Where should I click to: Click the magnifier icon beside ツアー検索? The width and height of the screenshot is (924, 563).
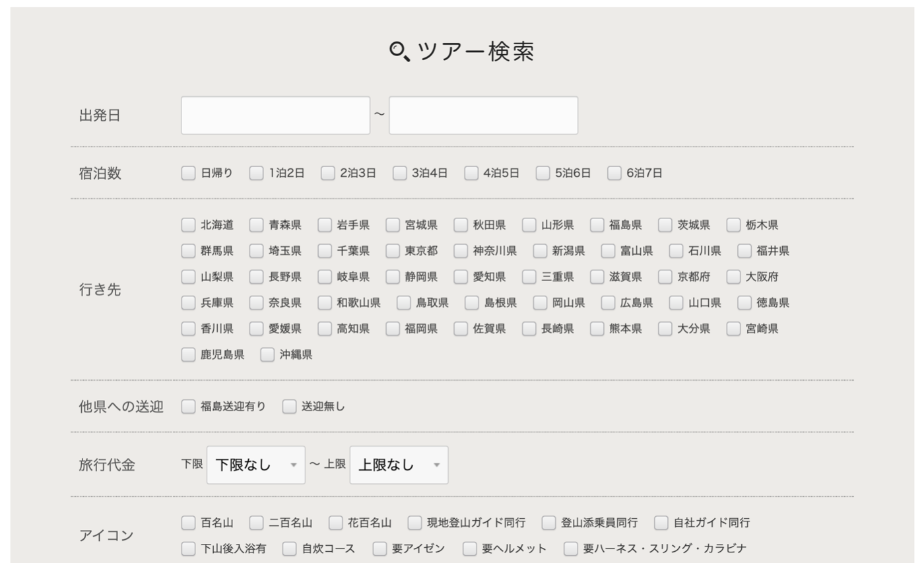(x=399, y=51)
